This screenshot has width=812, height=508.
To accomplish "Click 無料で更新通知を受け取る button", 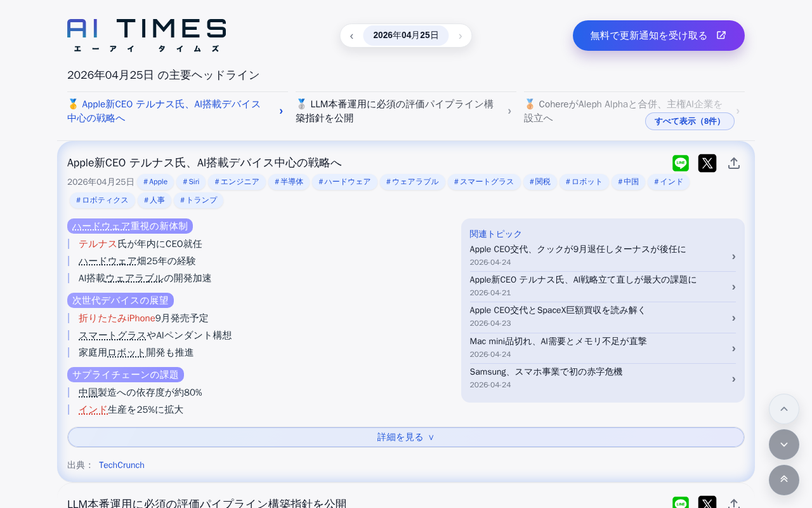I will 658,36.
